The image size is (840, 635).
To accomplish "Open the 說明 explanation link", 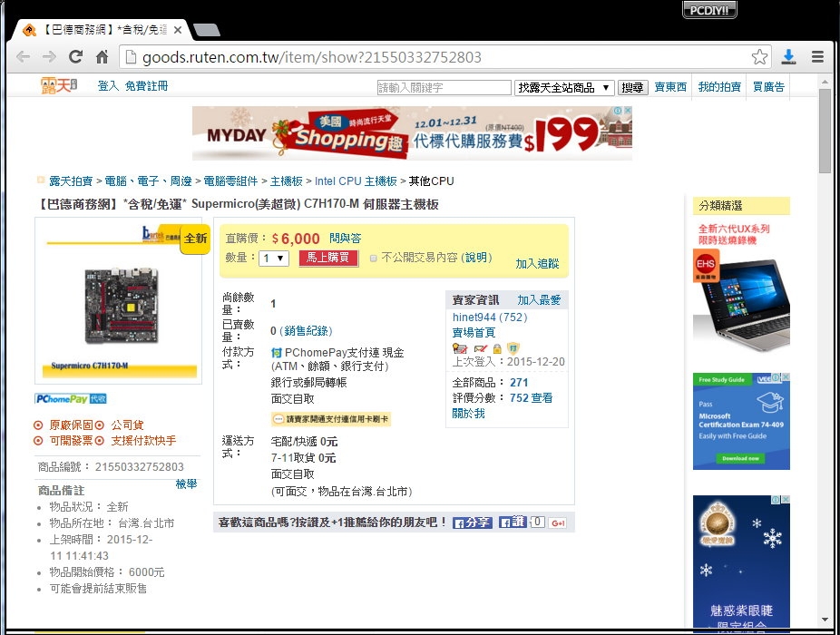I will (475, 258).
